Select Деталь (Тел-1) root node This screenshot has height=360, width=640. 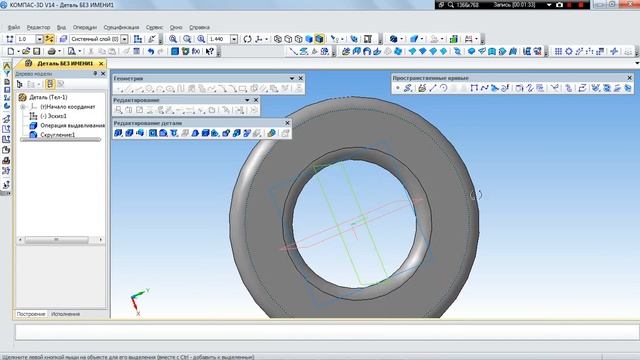click(x=48, y=98)
